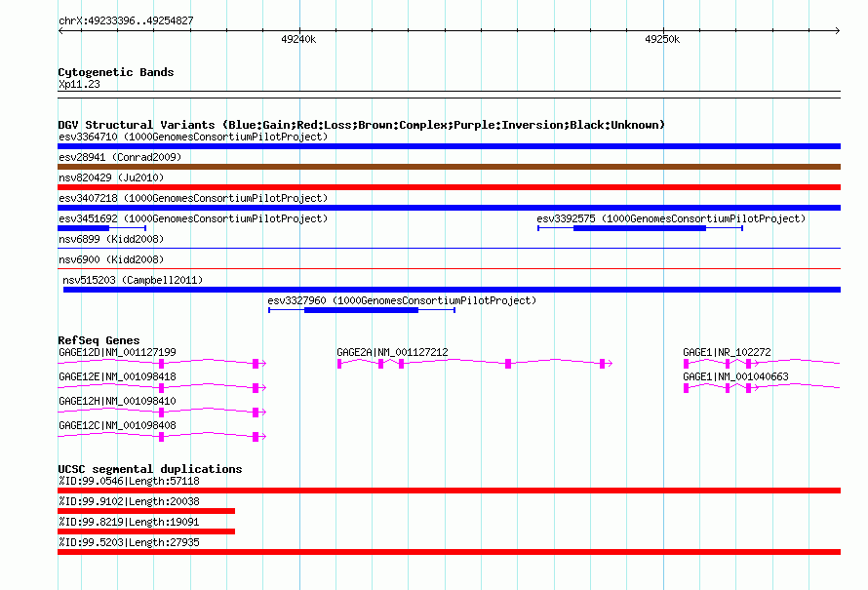Click the %ID:99.5203|Length:27935 label

point(129,542)
